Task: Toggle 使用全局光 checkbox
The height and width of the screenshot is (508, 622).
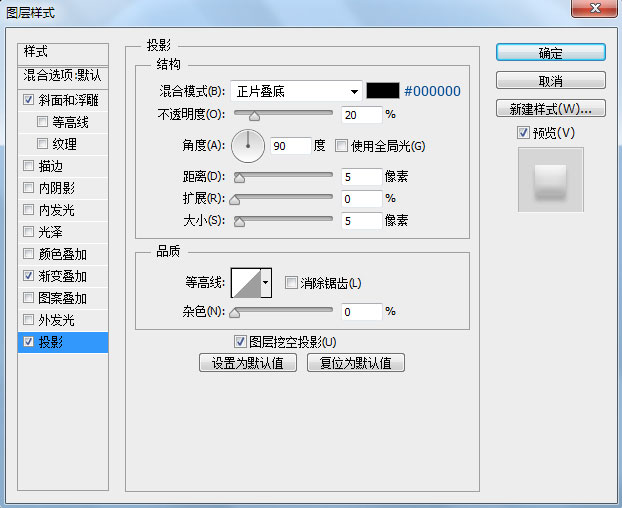Action: [341, 146]
